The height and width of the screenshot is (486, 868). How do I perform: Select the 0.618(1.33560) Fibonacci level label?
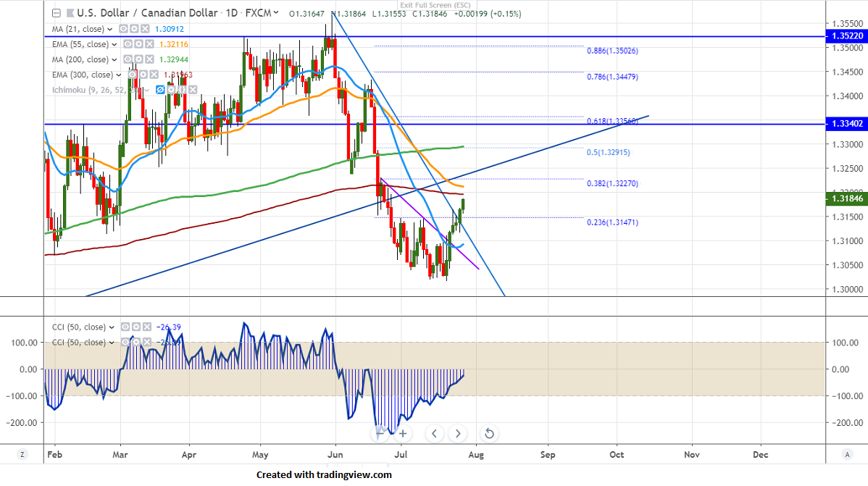(612, 121)
